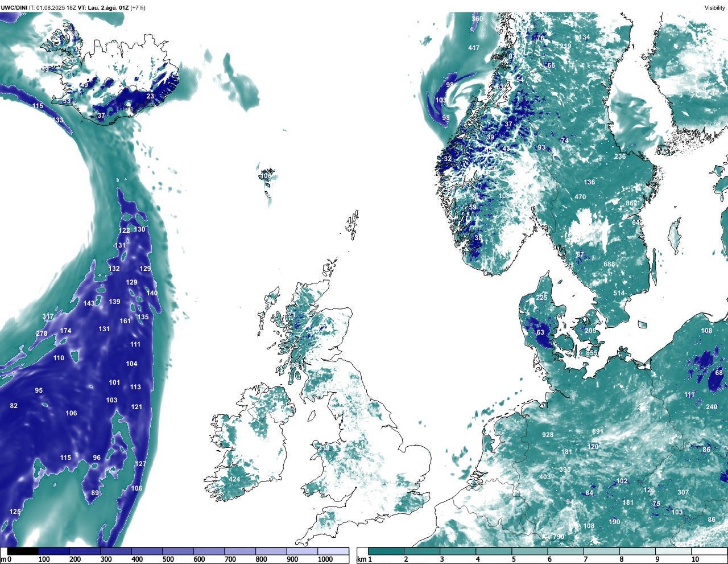Click the value '140' in the Atlantic fog
Image resolution: width=728 pixels, height=564 pixels.
pyautogui.click(x=152, y=293)
